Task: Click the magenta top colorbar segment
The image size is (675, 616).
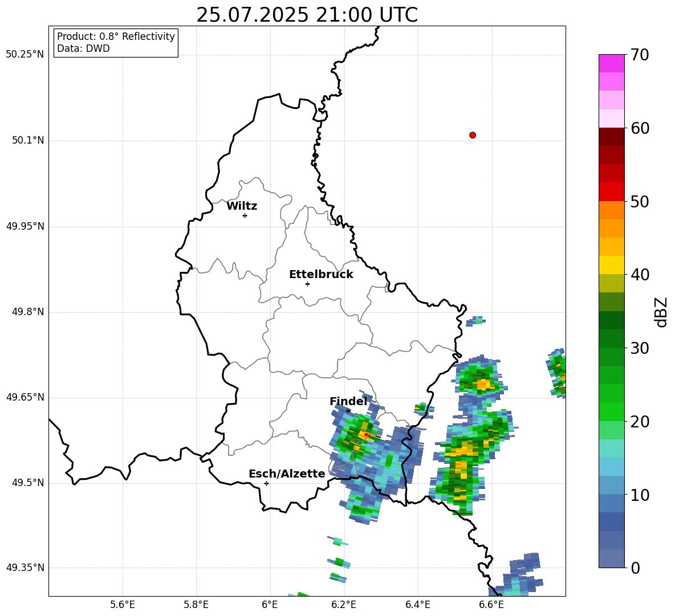Action: 611,63
